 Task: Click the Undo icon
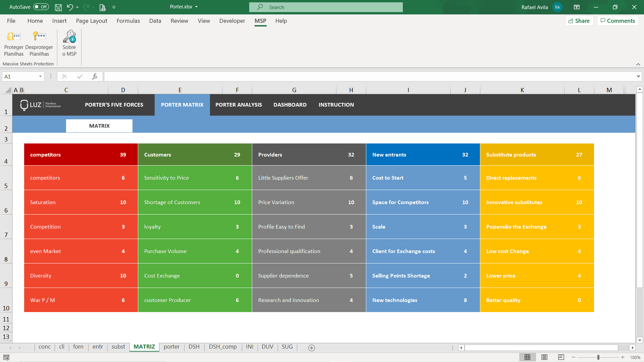point(70,7)
